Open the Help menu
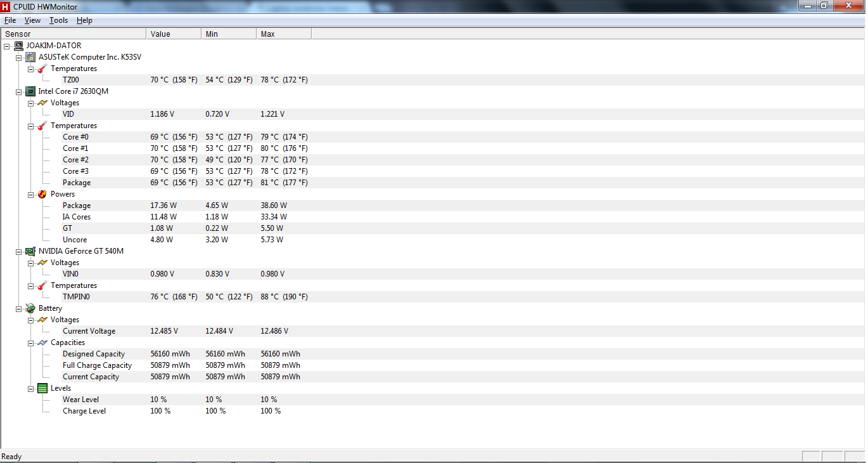 coord(84,20)
